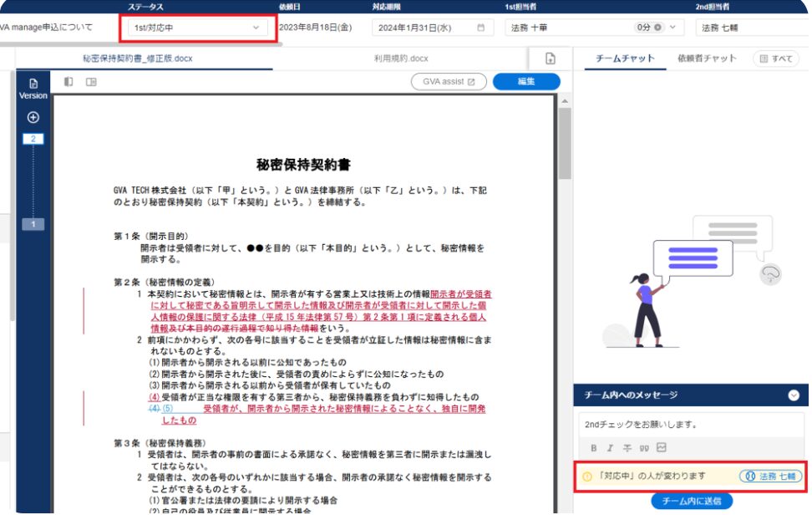Click the message input with 2ndチェックをお願いします。

[x=691, y=425]
